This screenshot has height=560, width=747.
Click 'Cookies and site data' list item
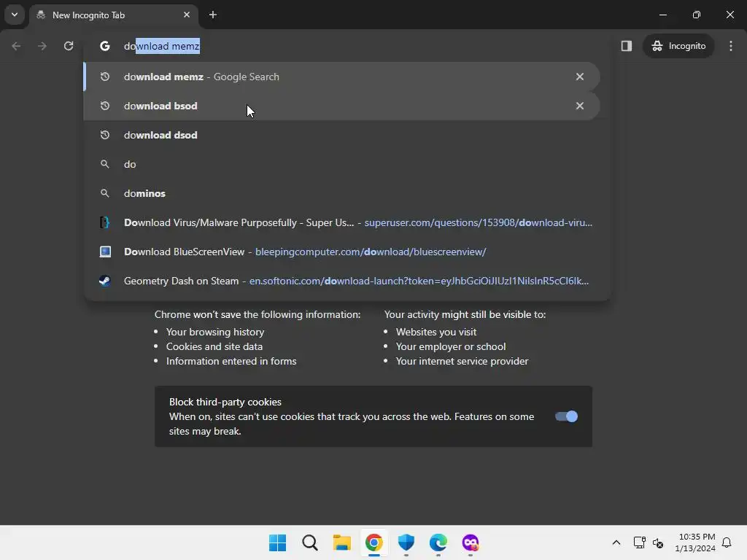[214, 346]
